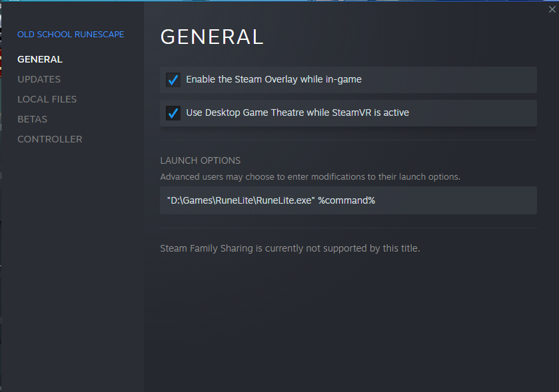This screenshot has height=392, width=559.
Task: Click the divider line above Launch Options
Action: (348, 140)
